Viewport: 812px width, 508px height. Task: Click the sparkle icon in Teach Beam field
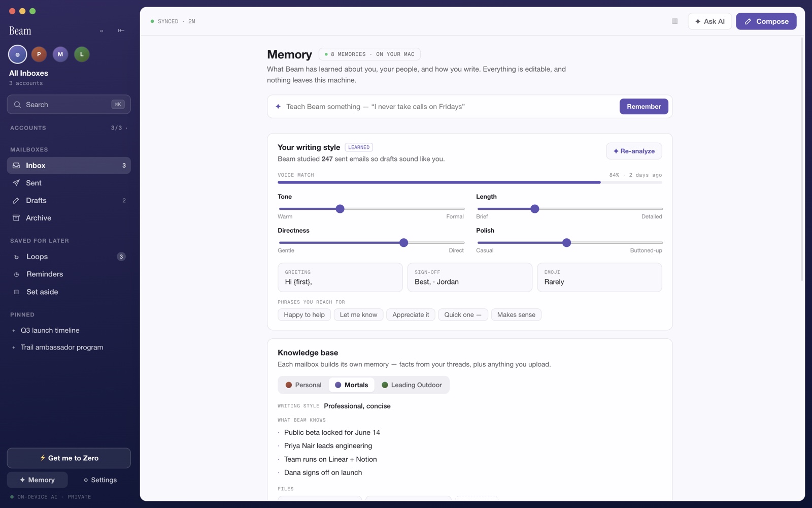coord(278,107)
